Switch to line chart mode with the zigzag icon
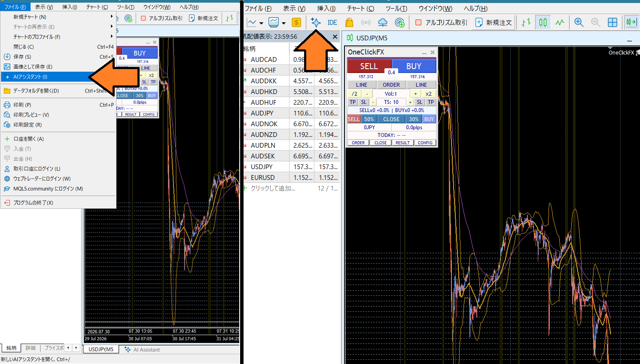Image resolution: width=640 pixels, height=364 pixels. (x=560, y=22)
